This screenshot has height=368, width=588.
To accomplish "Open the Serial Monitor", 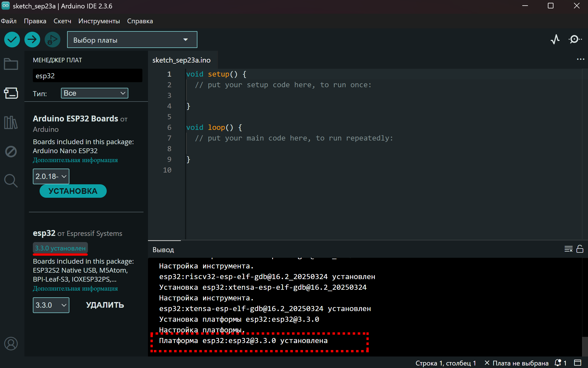I will pos(575,40).
